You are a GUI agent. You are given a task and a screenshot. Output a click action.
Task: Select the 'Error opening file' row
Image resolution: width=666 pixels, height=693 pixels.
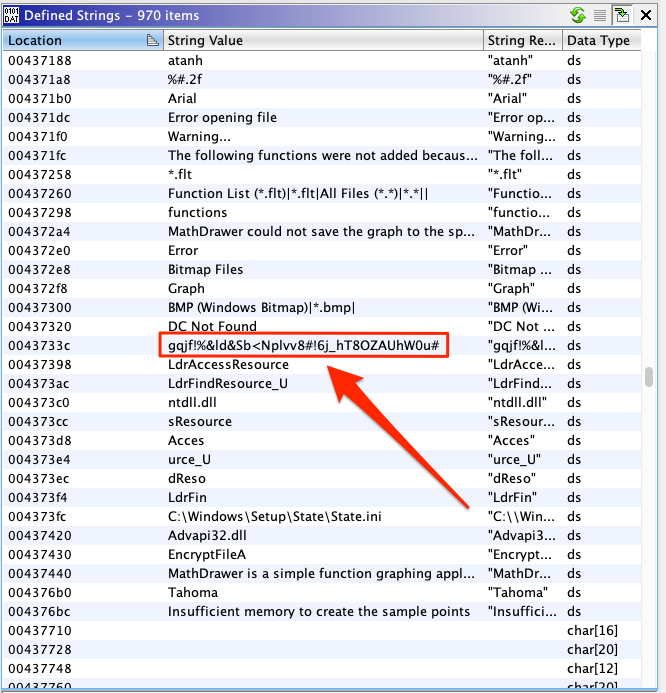222,118
